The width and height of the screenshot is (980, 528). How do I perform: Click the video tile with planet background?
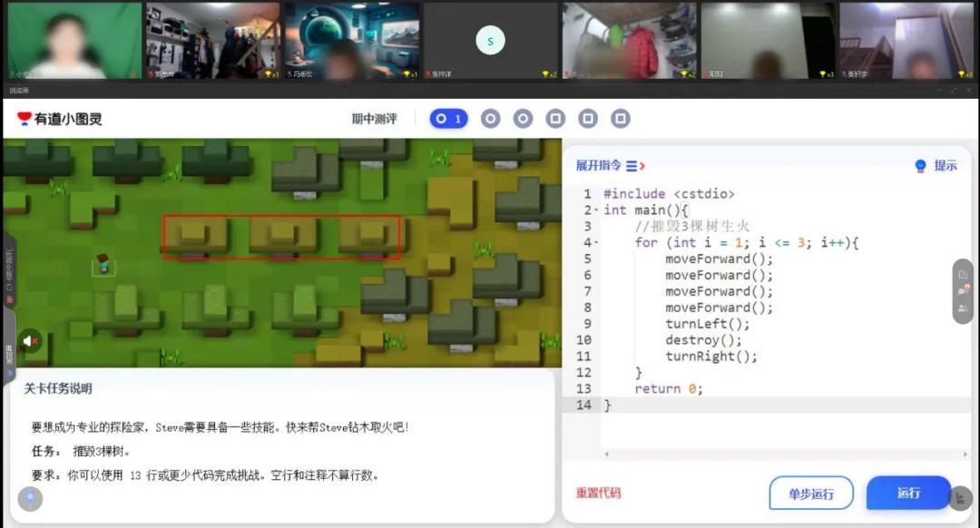pos(352,40)
